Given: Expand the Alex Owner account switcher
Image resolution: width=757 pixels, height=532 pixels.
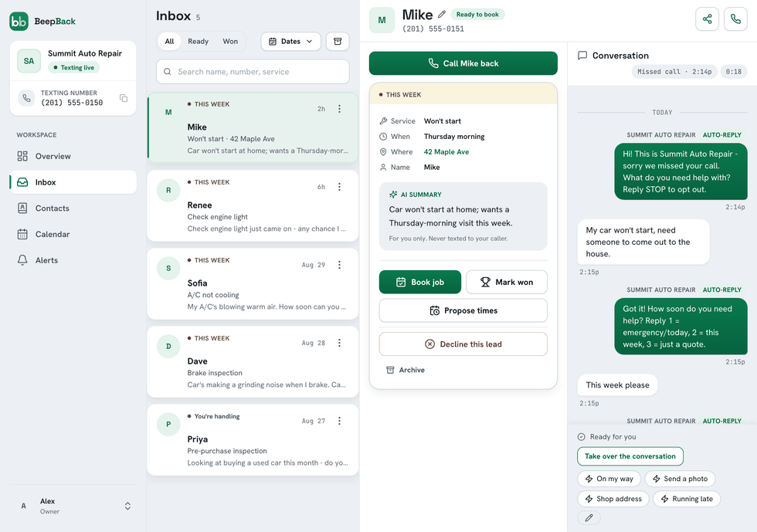Looking at the screenshot, I should 127,506.
